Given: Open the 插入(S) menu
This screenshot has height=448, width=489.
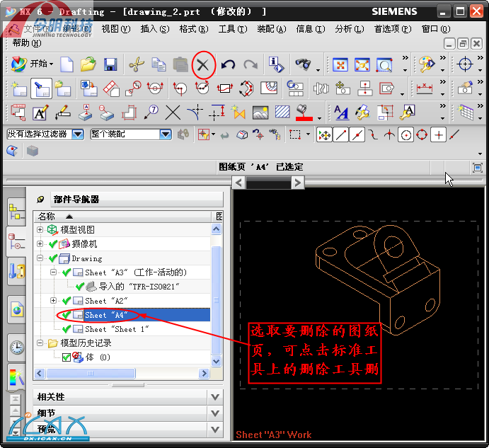Looking at the screenshot, I should 154,29.
